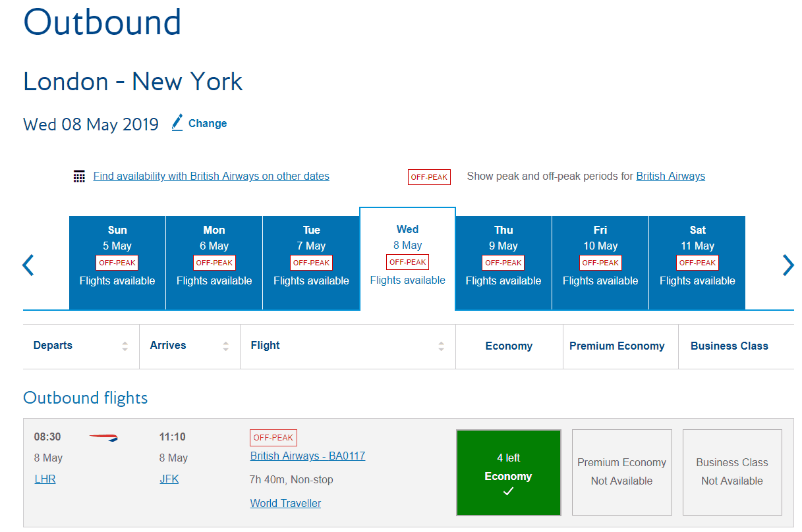Select the Sat 11 May date tab

[x=697, y=262]
